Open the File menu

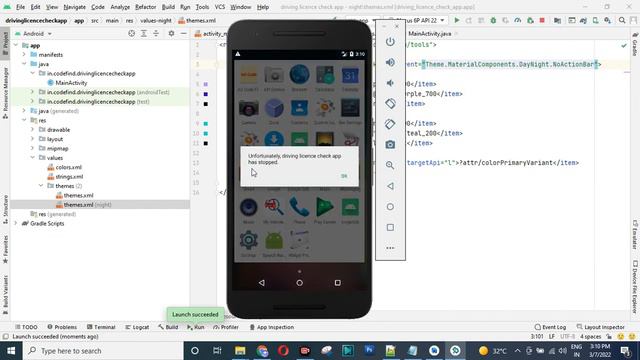20,7
